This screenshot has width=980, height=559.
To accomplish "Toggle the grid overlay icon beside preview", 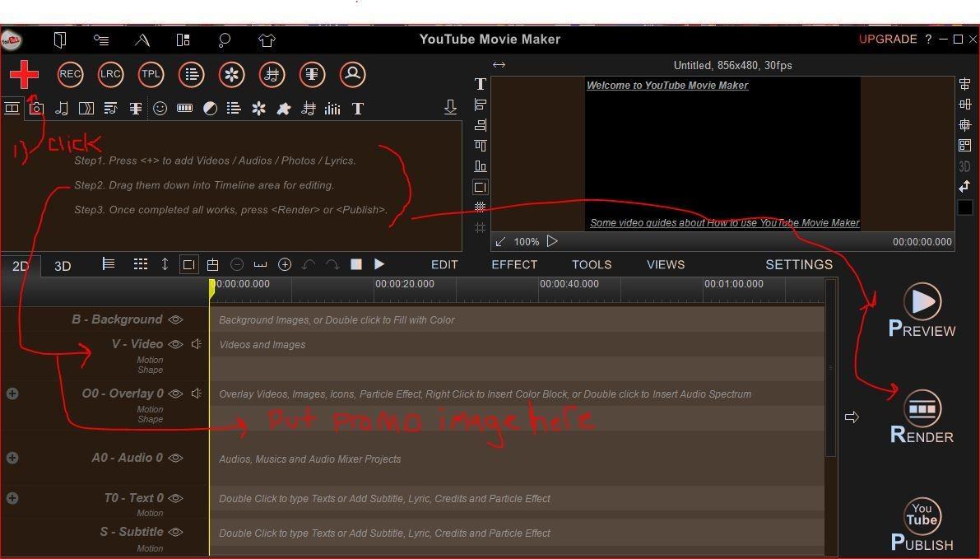I will tap(480, 207).
